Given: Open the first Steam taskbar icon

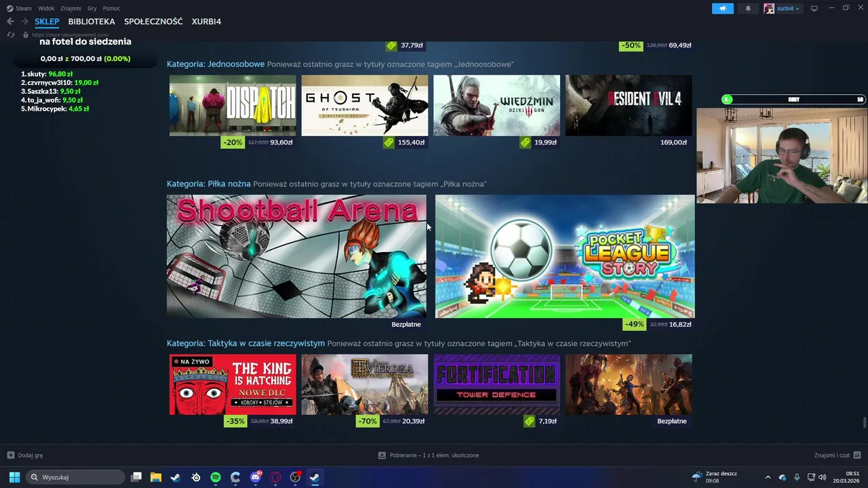Looking at the screenshot, I should pyautogui.click(x=176, y=477).
